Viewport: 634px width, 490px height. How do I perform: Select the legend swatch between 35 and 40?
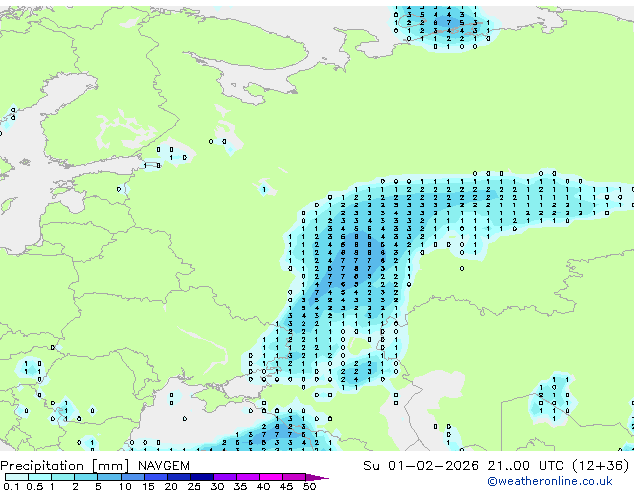click(247, 477)
